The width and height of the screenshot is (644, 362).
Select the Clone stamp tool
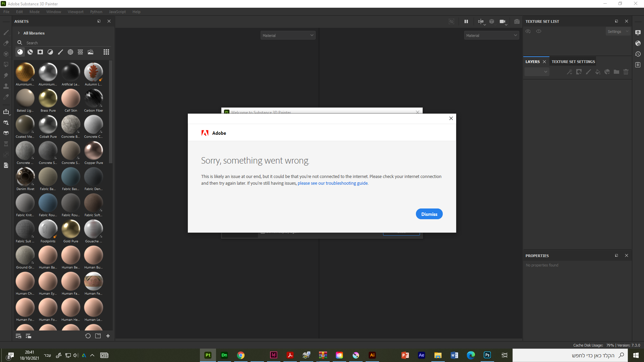pyautogui.click(x=6, y=86)
